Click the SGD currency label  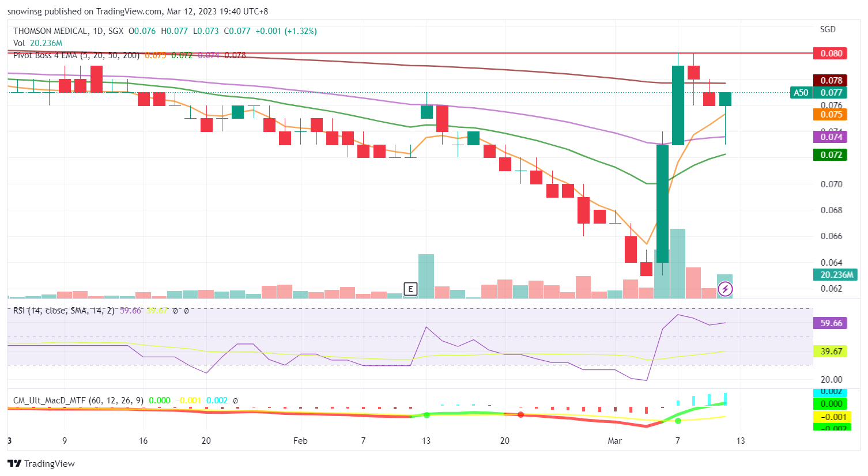828,29
